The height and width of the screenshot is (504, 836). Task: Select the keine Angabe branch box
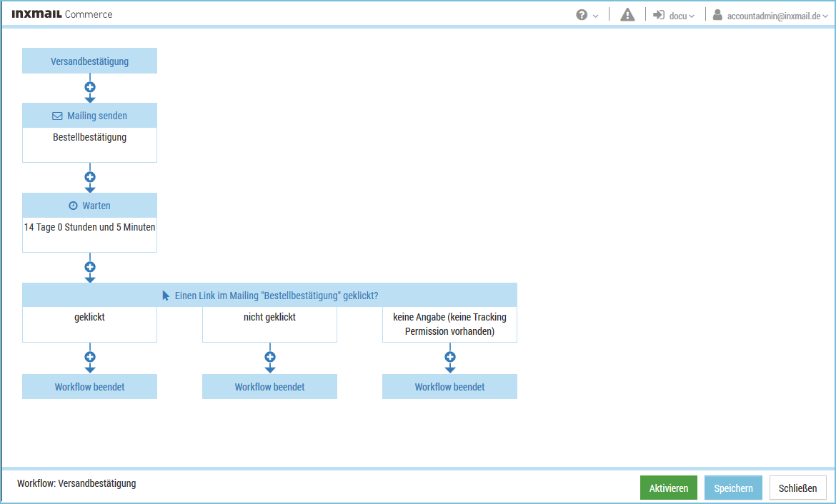450,324
